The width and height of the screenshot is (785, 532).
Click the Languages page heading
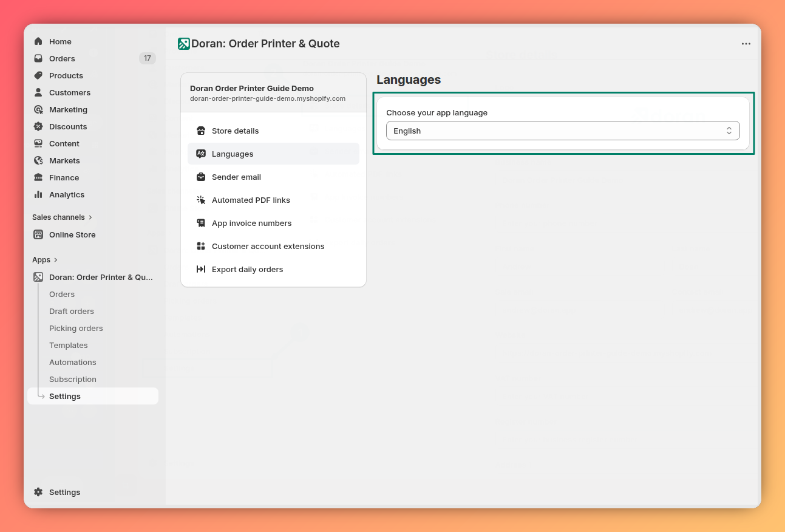409,80
